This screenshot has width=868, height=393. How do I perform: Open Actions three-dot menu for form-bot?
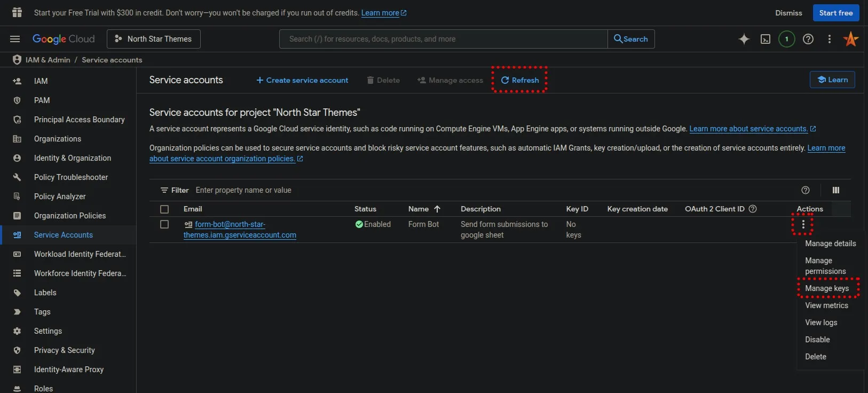(803, 224)
